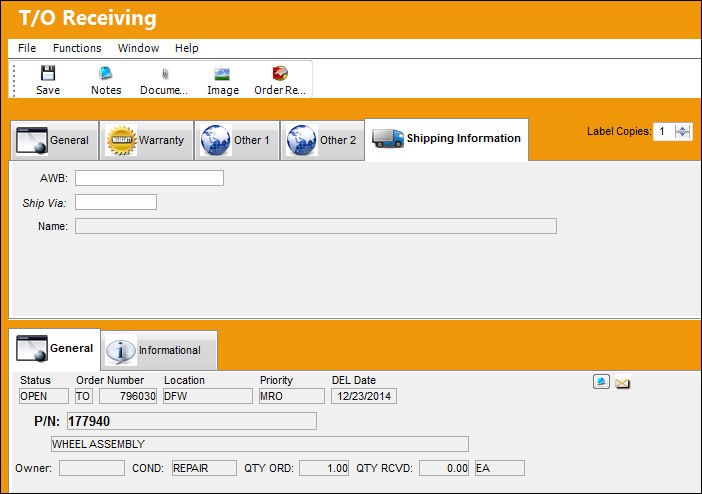Open the Window menu
The height and width of the screenshot is (494, 702).
tap(138, 48)
